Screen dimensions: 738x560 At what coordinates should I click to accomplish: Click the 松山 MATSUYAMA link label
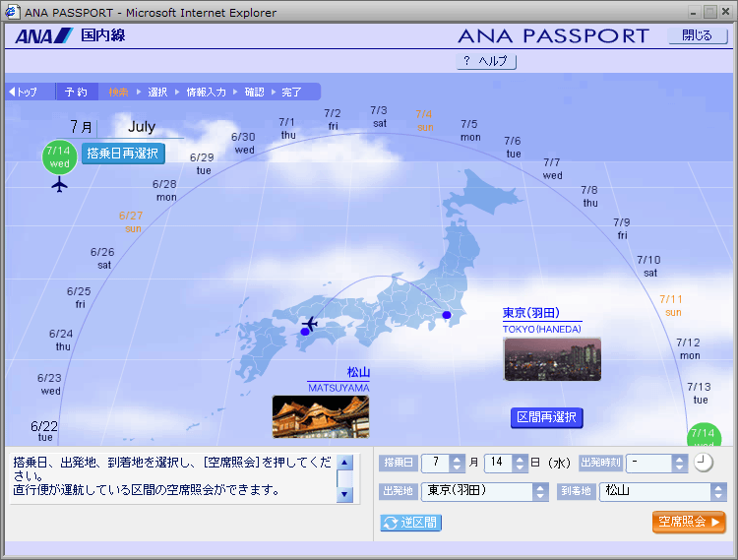point(338,379)
